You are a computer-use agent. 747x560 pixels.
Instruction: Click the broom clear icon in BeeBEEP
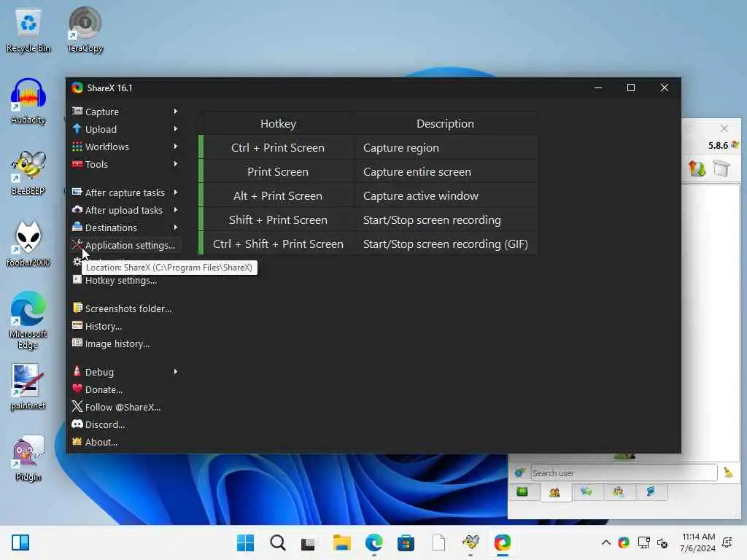pyautogui.click(x=728, y=472)
